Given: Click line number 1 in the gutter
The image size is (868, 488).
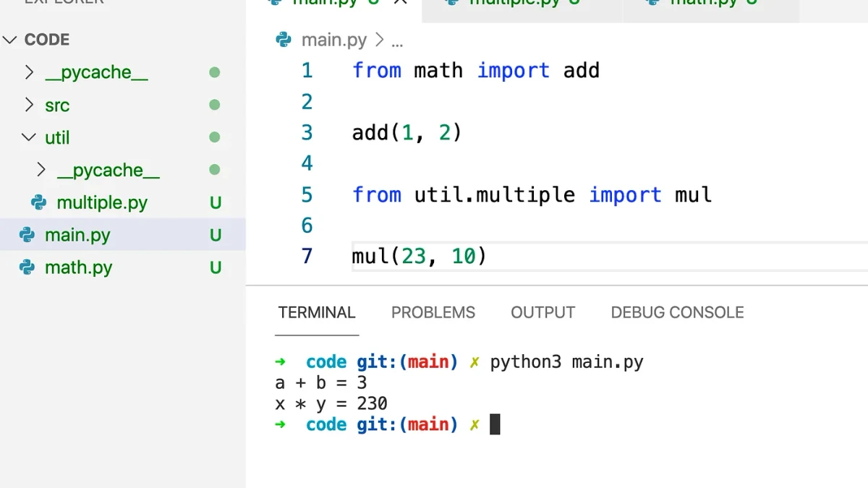Looking at the screenshot, I should coord(307,70).
